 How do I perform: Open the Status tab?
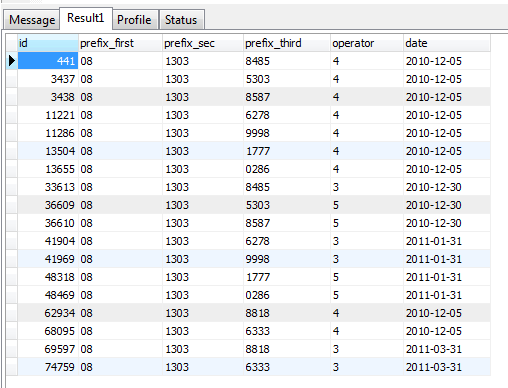[181, 20]
